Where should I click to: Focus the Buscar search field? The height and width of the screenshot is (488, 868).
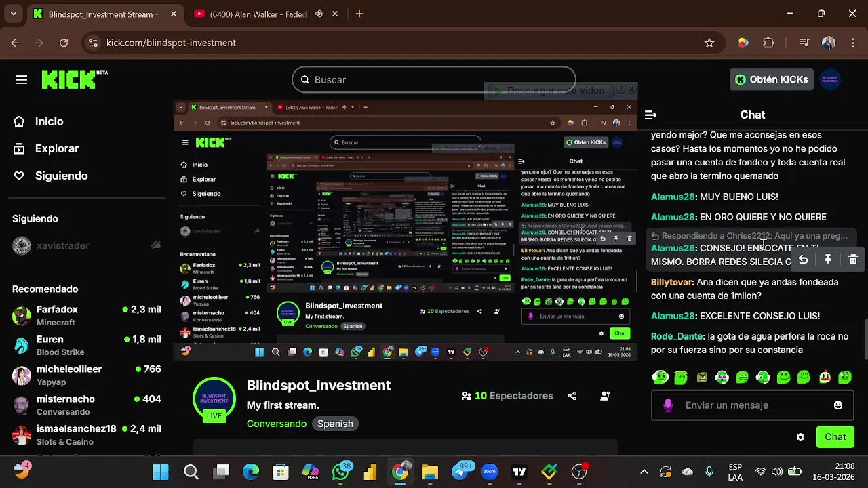pos(434,79)
